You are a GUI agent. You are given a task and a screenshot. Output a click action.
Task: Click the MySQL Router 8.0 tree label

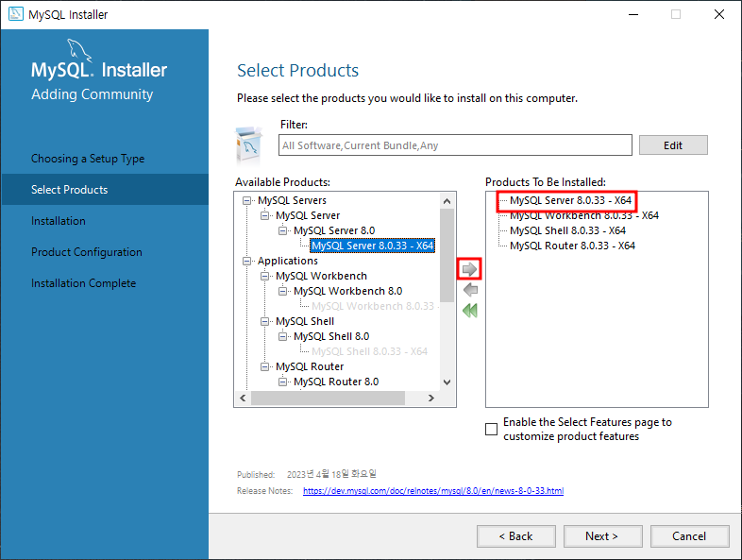point(336,382)
